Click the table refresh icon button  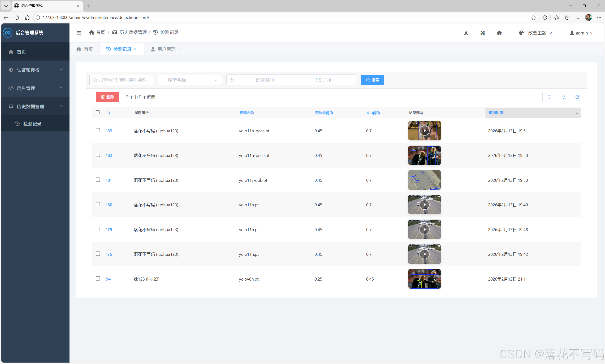(563, 97)
